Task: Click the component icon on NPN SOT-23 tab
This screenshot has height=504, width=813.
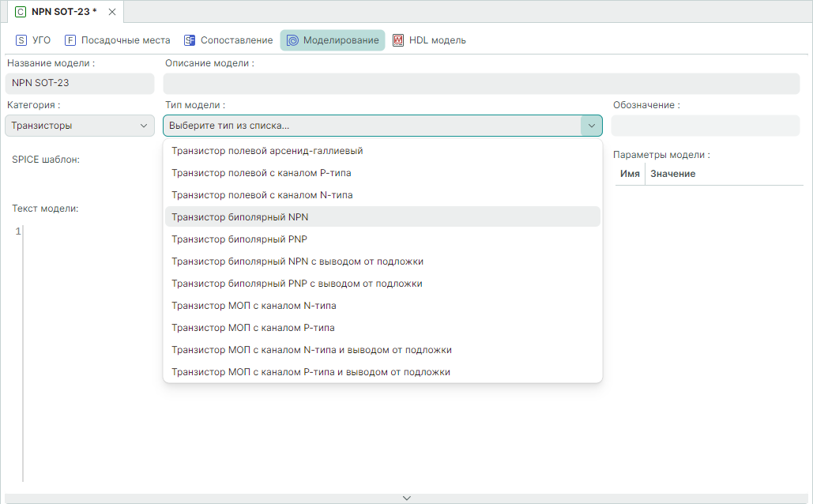Action: click(x=21, y=12)
